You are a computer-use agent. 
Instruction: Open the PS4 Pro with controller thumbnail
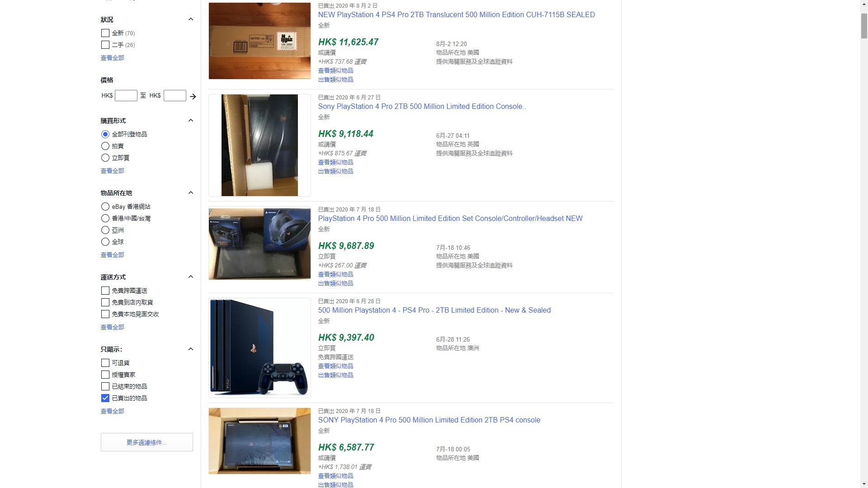(259, 348)
